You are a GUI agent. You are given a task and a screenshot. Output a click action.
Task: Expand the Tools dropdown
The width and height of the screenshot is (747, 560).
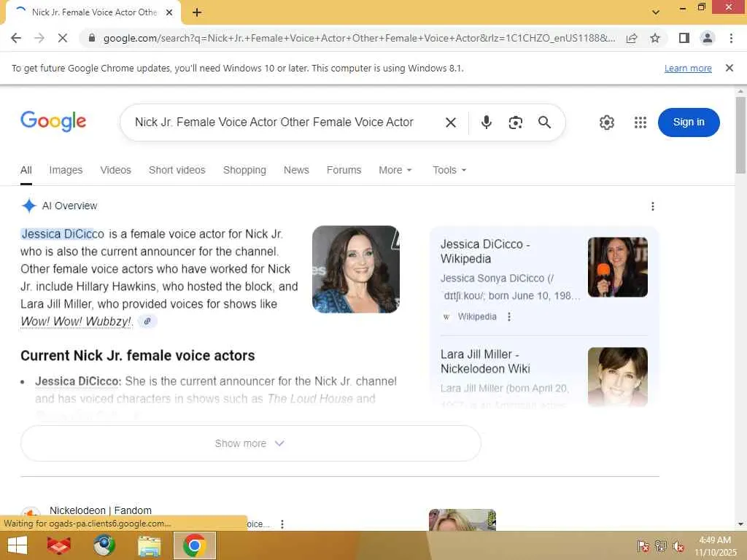pos(449,170)
